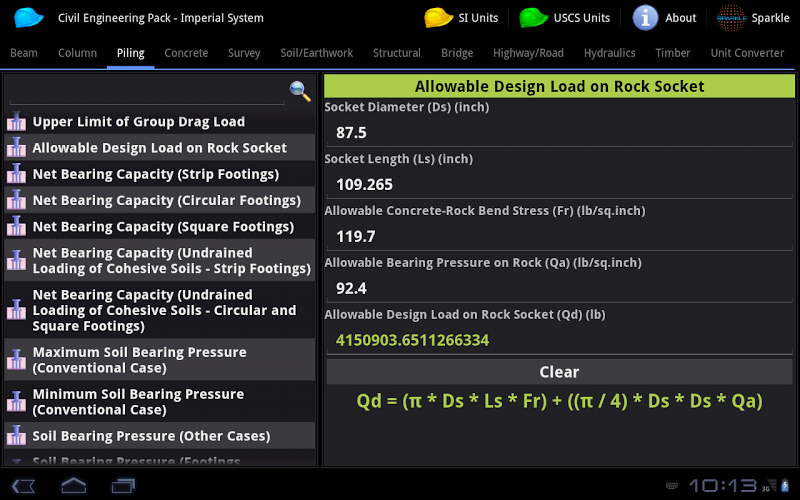Tap the Android home navigation button
This screenshot has height=500, width=800.
(73, 485)
